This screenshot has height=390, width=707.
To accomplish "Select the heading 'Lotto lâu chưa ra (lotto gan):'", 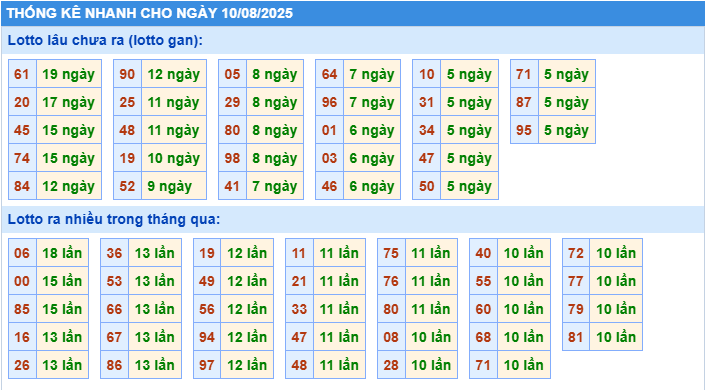I will click(x=105, y=40).
